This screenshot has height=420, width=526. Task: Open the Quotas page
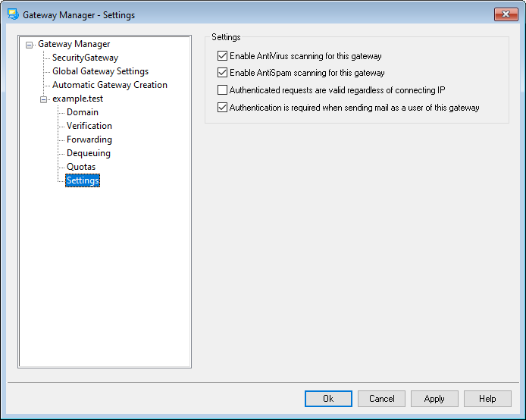[x=81, y=167]
